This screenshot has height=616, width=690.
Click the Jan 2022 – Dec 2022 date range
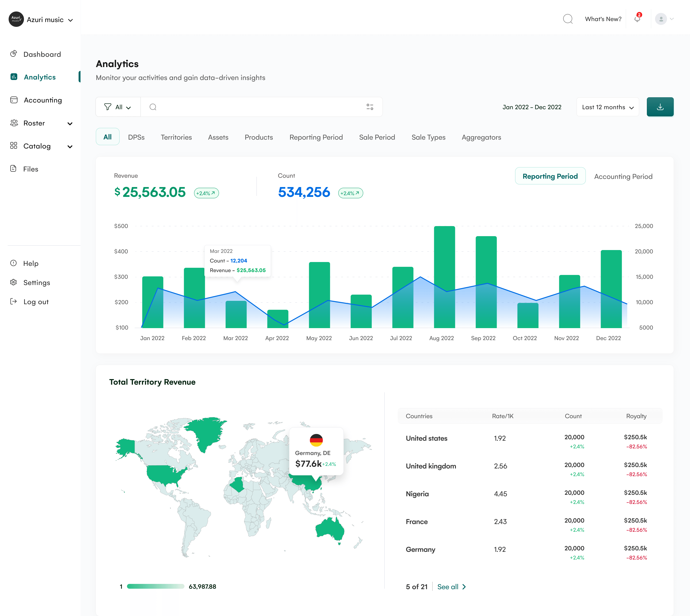pos(532,107)
